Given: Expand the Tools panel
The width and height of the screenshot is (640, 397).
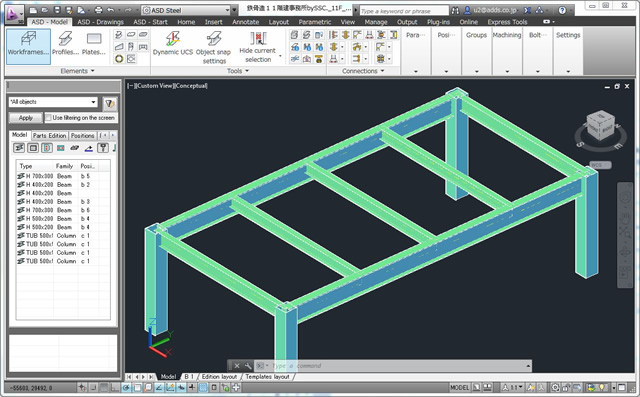Looking at the screenshot, I should (x=238, y=71).
